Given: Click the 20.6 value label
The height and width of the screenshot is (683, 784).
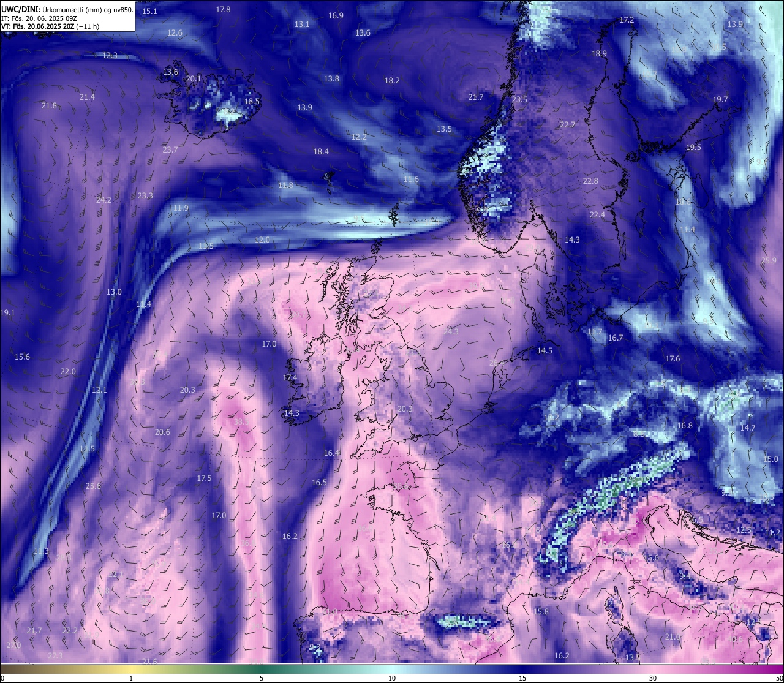Looking at the screenshot, I should (x=162, y=432).
